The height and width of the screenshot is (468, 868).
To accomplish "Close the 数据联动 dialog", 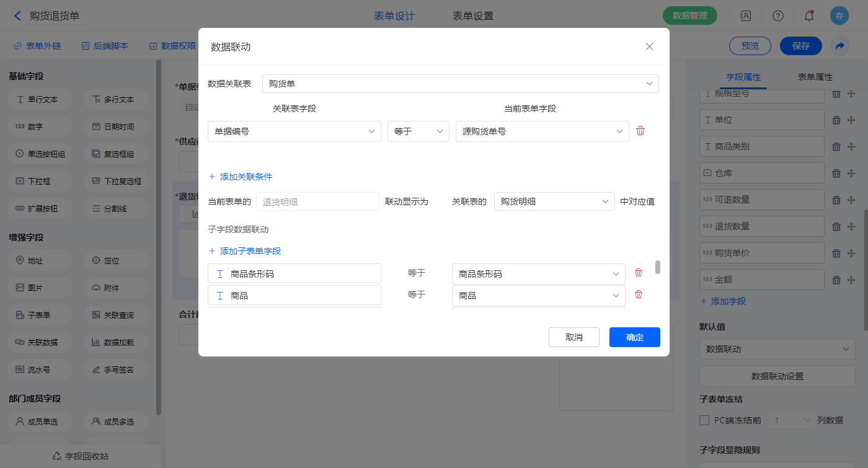I will pyautogui.click(x=649, y=46).
